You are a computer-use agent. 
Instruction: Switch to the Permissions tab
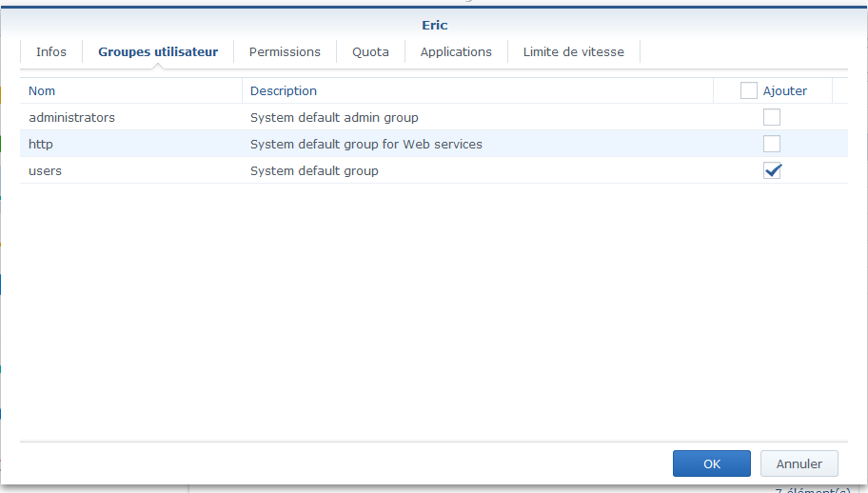point(285,51)
